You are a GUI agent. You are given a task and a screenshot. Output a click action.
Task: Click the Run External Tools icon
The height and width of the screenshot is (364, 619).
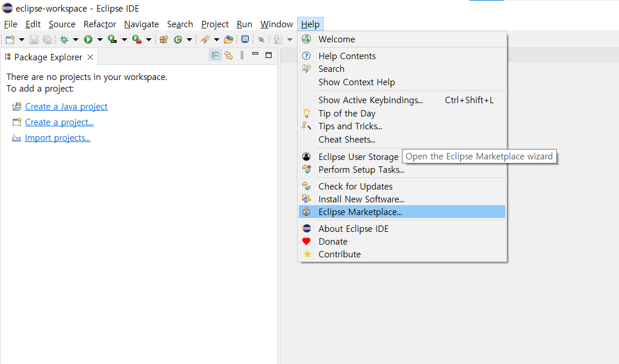tap(137, 39)
